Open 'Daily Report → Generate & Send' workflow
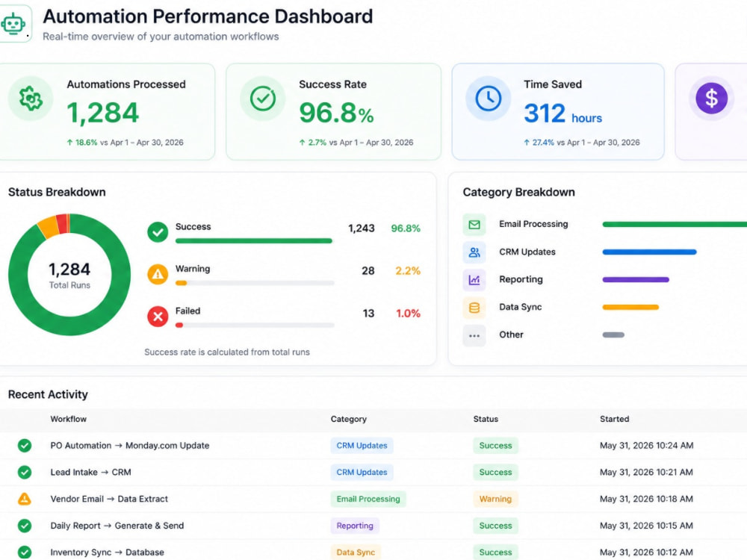This screenshot has width=747, height=560. tap(117, 526)
